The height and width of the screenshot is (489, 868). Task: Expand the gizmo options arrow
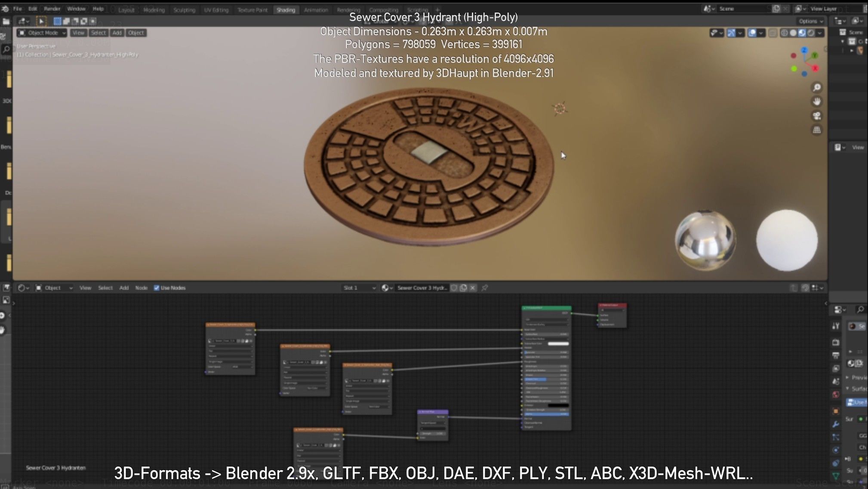coord(740,33)
